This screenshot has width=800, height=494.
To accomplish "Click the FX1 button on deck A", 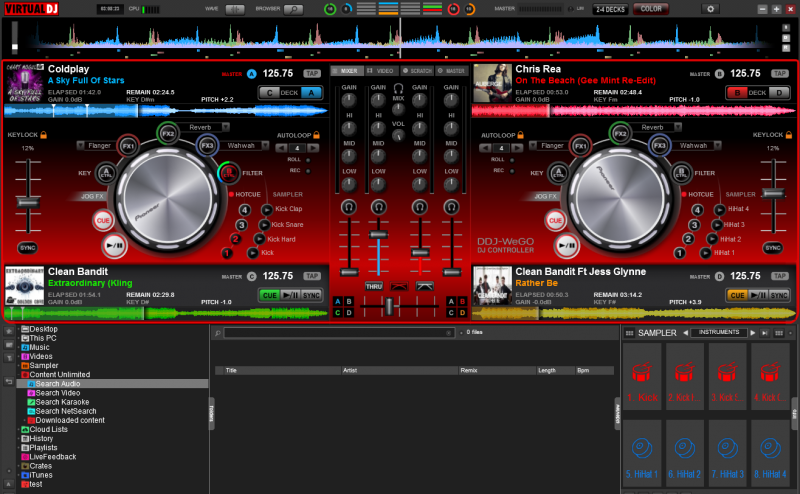I will 128,146.
